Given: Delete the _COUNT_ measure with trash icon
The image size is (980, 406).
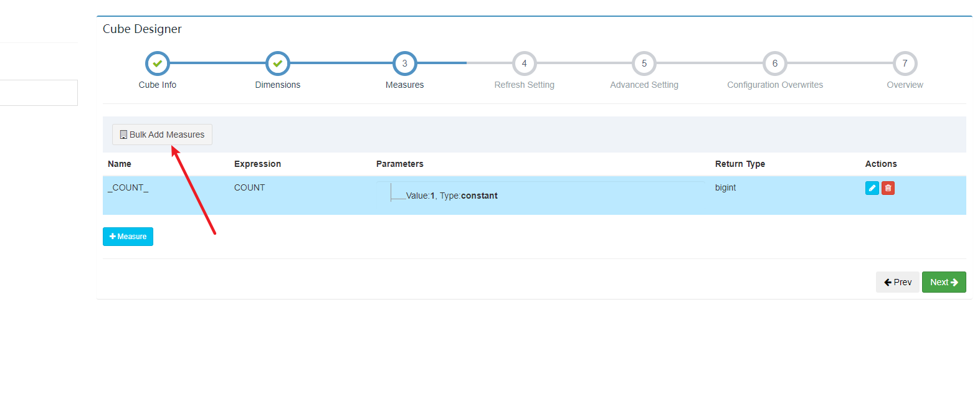Looking at the screenshot, I should [x=888, y=188].
